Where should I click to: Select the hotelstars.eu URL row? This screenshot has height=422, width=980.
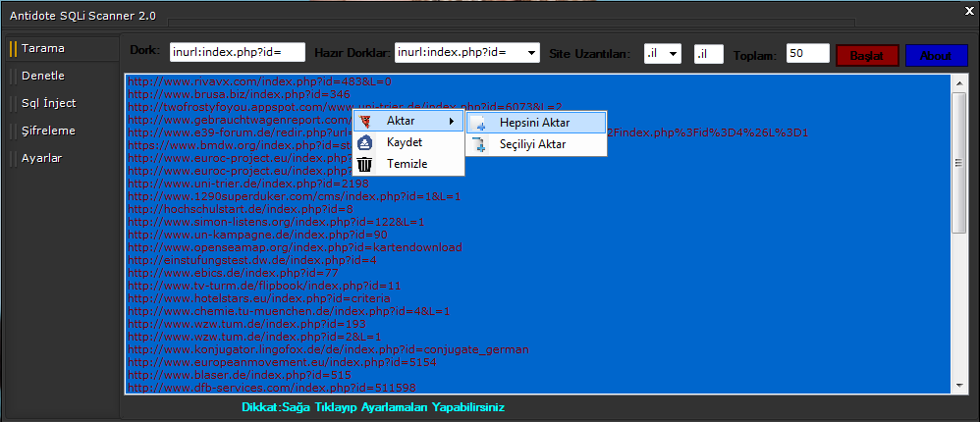(x=259, y=298)
